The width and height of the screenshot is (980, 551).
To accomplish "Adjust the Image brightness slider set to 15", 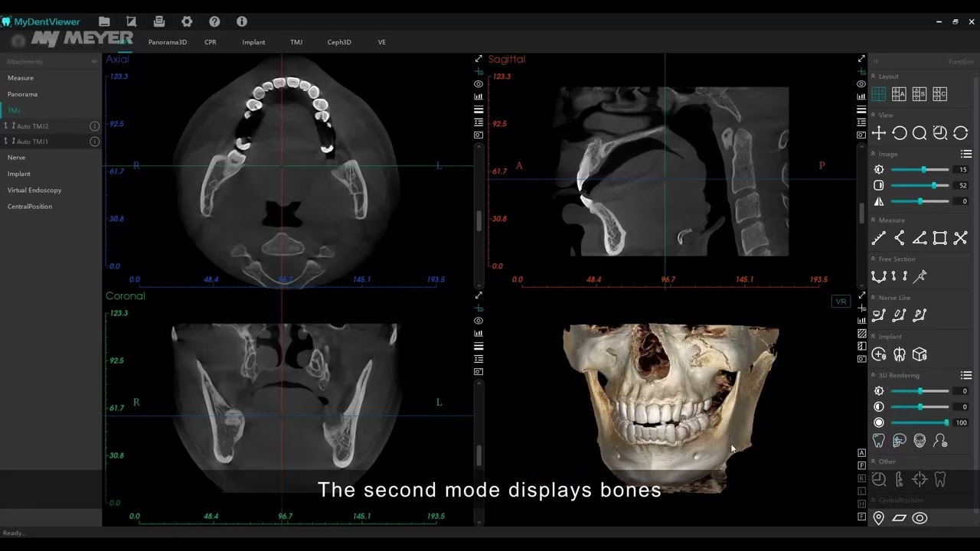I will [x=920, y=170].
